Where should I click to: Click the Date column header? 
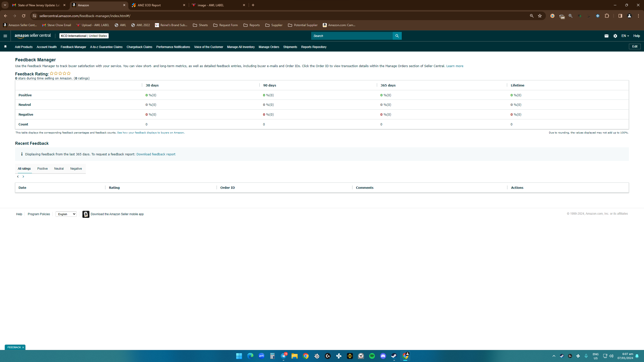tap(22, 188)
